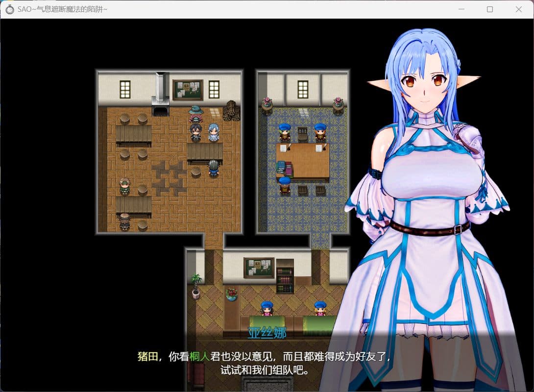Click the potted palm plant in the lobby
This screenshot has width=534, height=392.
pos(196,286)
